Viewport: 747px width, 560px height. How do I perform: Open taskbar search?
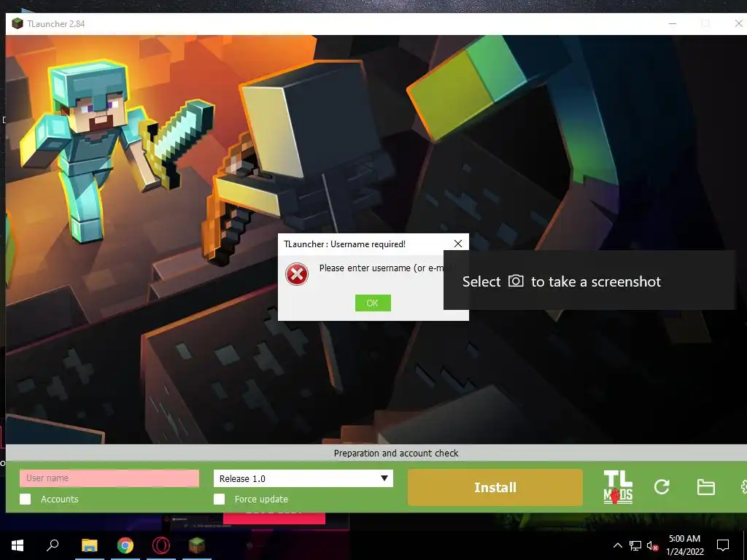point(53,545)
